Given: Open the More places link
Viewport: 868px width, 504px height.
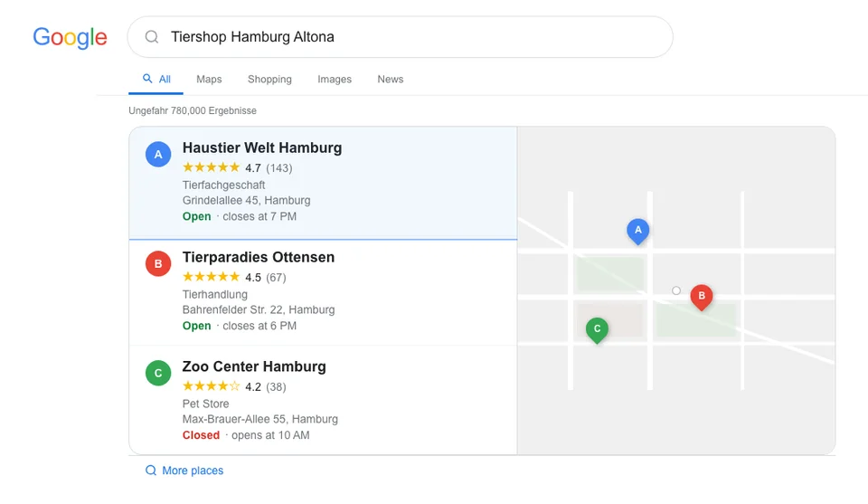Looking at the screenshot, I should pyautogui.click(x=193, y=471).
